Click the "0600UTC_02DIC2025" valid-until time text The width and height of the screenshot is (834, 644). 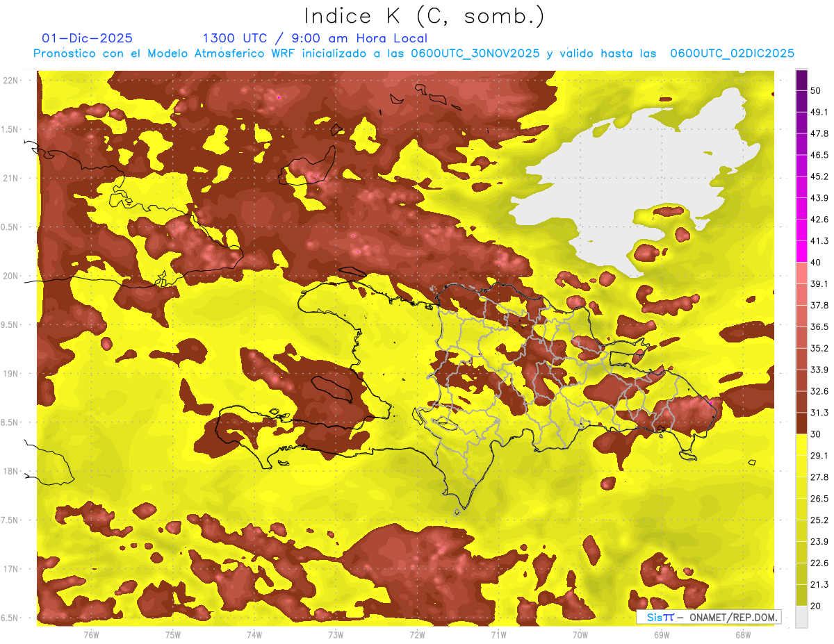click(732, 53)
